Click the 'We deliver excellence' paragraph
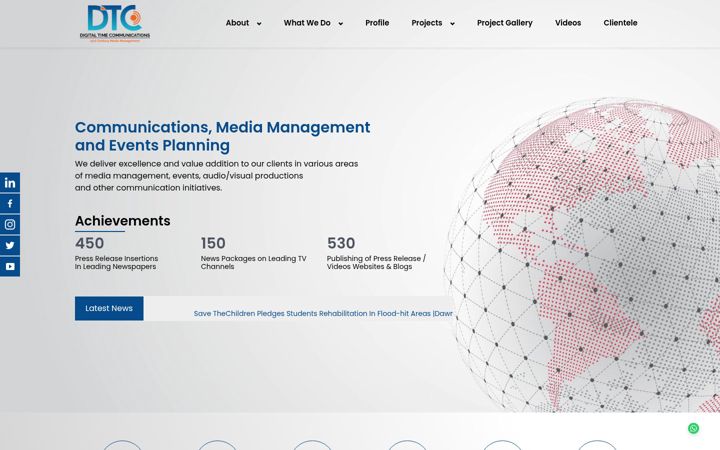Screen dimensions: 720x450 pyautogui.click(x=216, y=176)
